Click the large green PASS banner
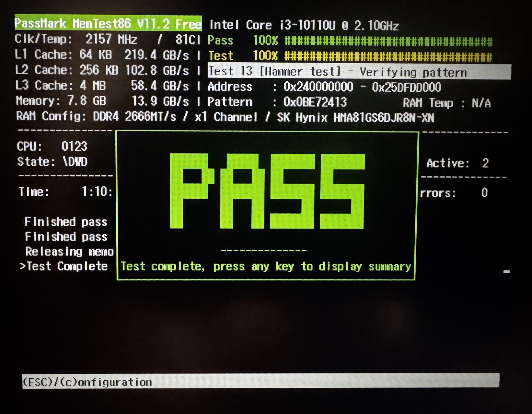Viewport: 532px width, 414px height. [x=268, y=191]
